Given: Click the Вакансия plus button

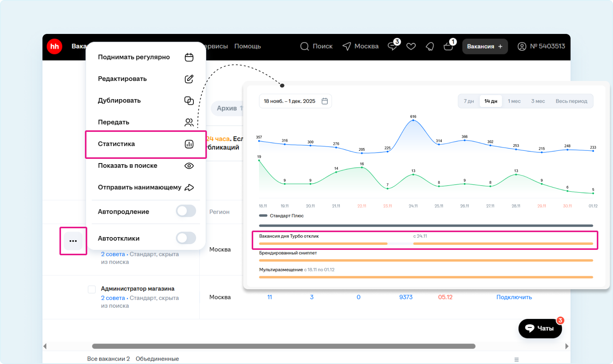Looking at the screenshot, I should click(x=485, y=46).
